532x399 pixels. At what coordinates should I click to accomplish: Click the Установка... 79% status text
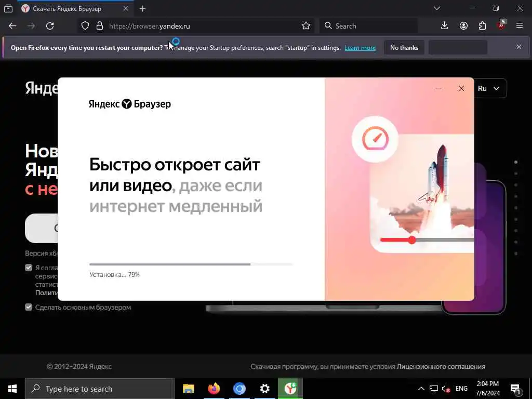[x=115, y=274]
